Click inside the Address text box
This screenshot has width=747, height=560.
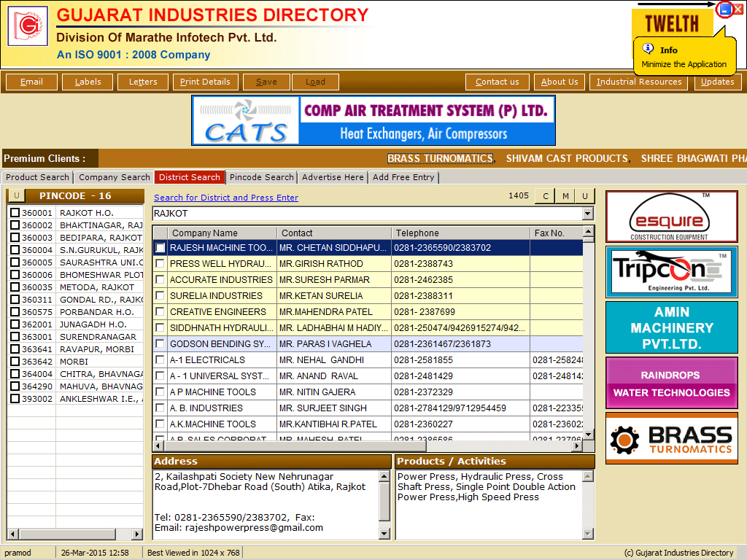coord(266,505)
